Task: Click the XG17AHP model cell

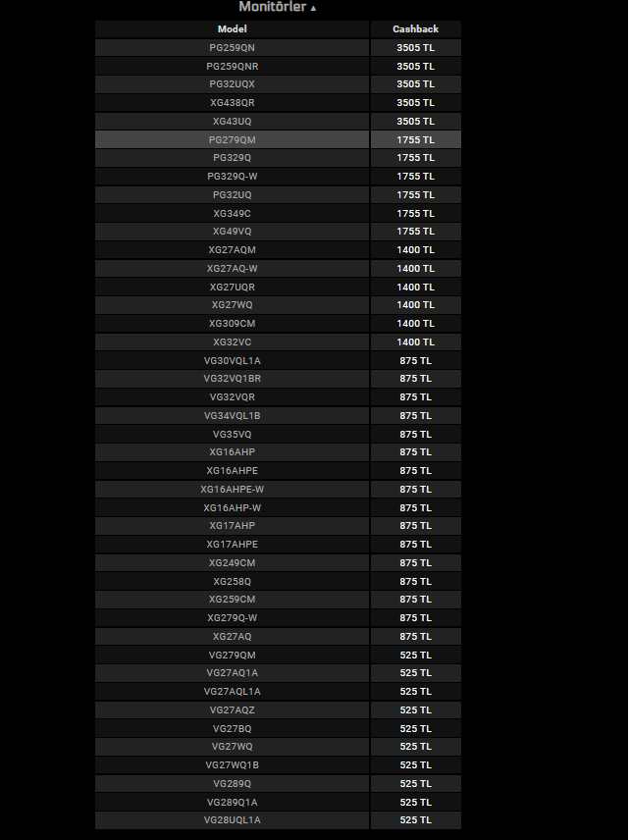Action: pos(233,526)
